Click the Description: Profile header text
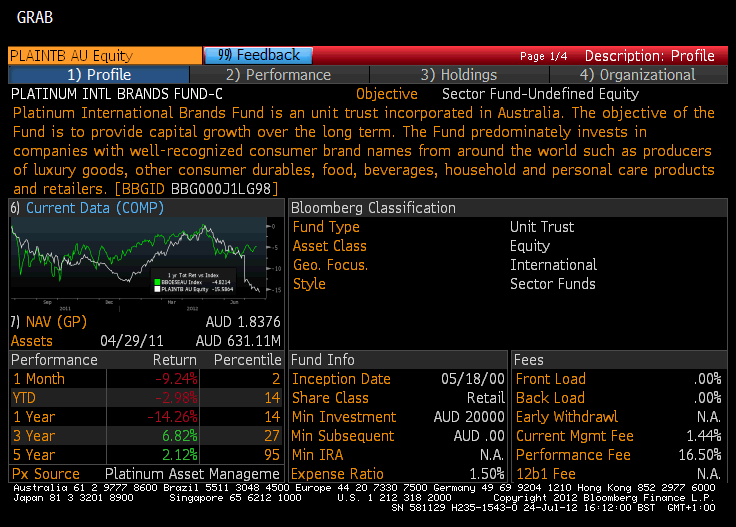736x527 pixels. click(x=650, y=56)
